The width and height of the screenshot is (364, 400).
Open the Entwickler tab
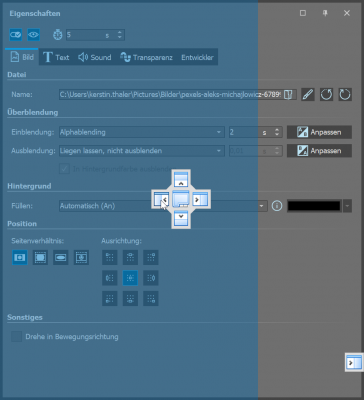(x=197, y=57)
